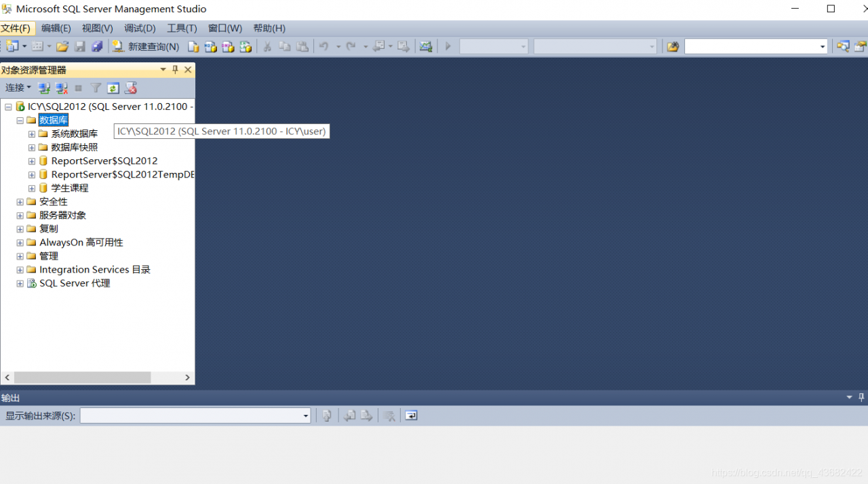Viewport: 868px width, 484px height.
Task: Toggle Word Wrap in the output panel
Action: (411, 416)
